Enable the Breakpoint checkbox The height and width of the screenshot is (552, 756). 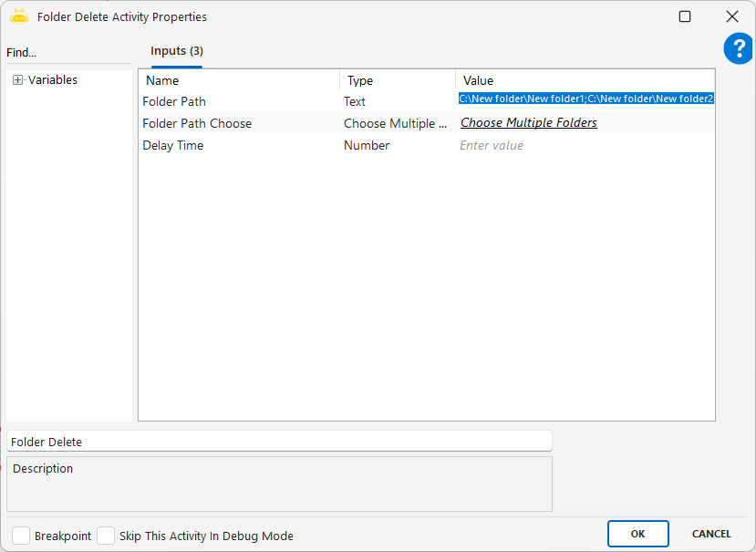[21, 536]
